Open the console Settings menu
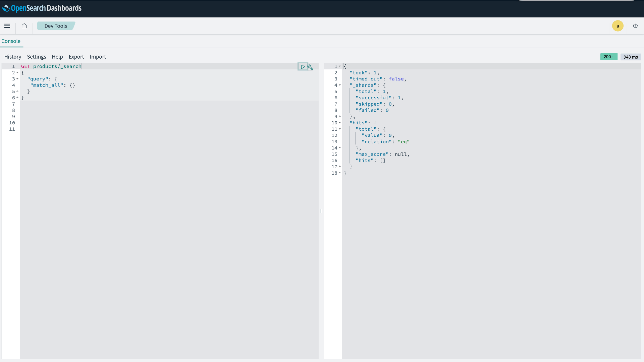This screenshot has width=644, height=362. 37,57
